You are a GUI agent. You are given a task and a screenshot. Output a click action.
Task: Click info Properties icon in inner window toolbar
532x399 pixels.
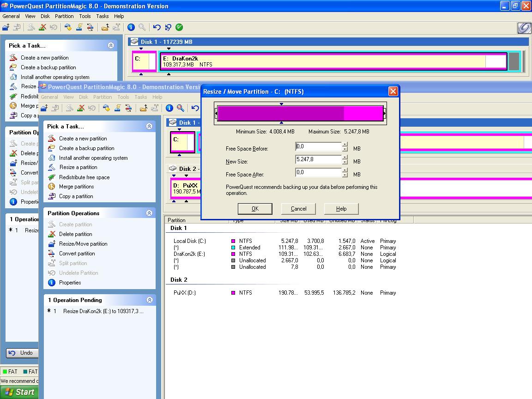click(169, 108)
